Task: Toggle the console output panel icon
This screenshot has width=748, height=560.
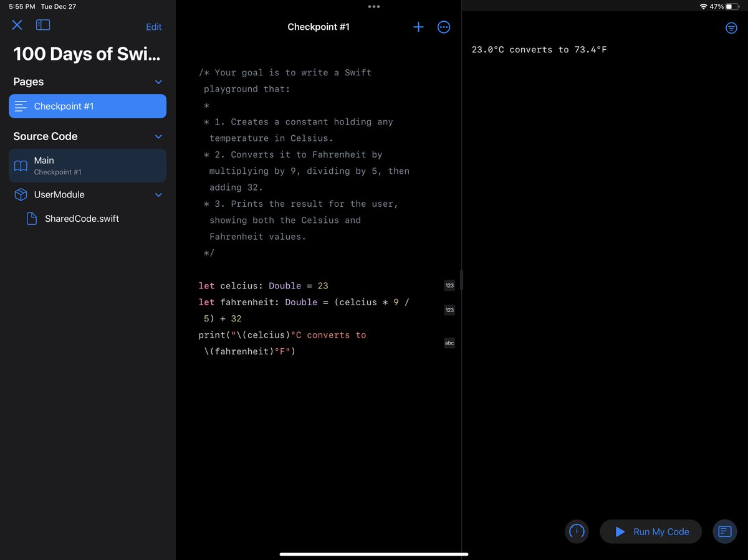Action: [724, 531]
